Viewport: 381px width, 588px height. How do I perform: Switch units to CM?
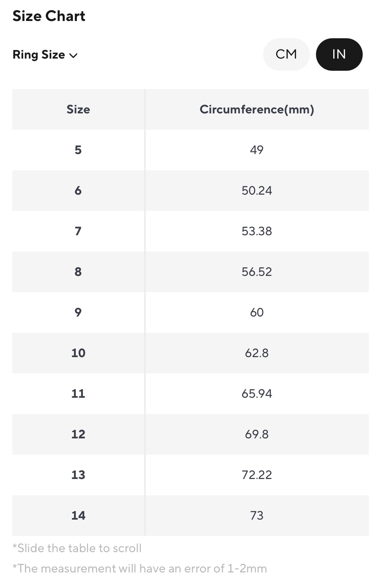(x=286, y=54)
